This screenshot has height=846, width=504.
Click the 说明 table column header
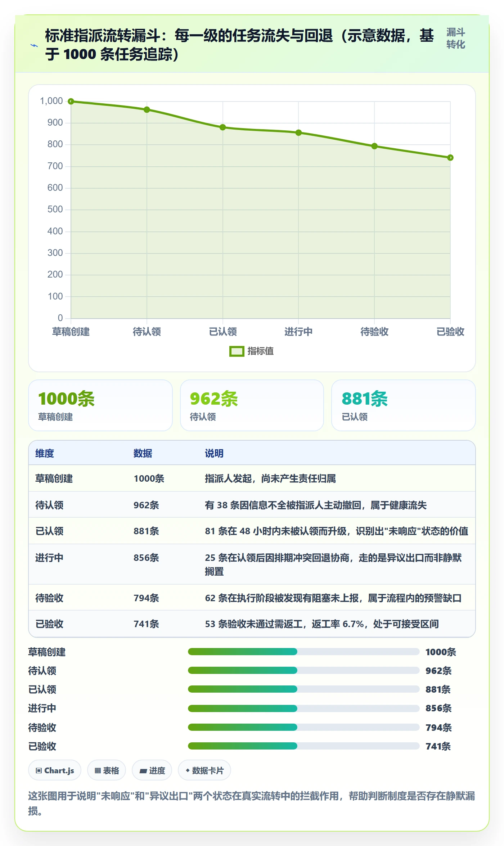tap(214, 453)
